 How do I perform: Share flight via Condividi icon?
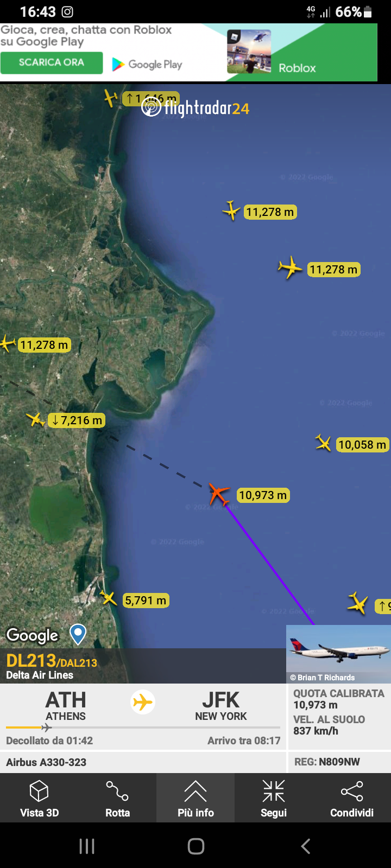point(352,797)
